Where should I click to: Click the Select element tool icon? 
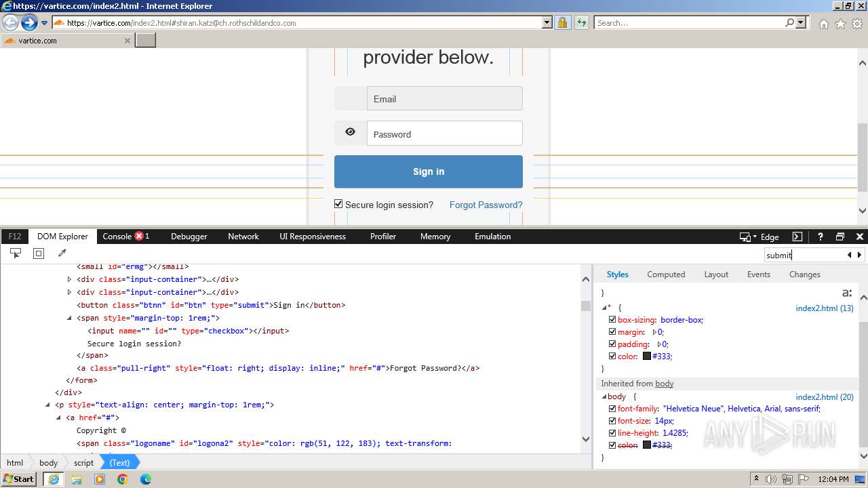[15, 253]
